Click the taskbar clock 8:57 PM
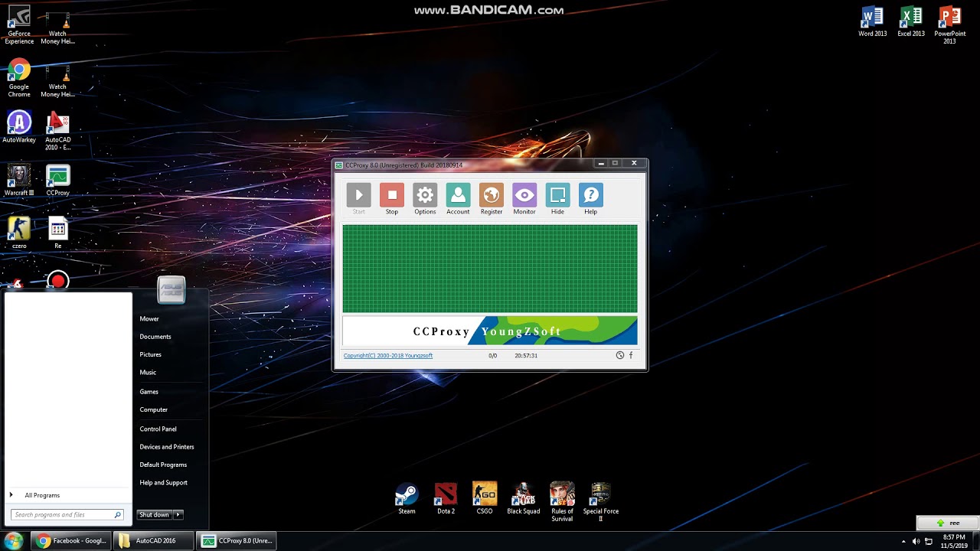Viewport: 980px width, 551px height. click(954, 541)
